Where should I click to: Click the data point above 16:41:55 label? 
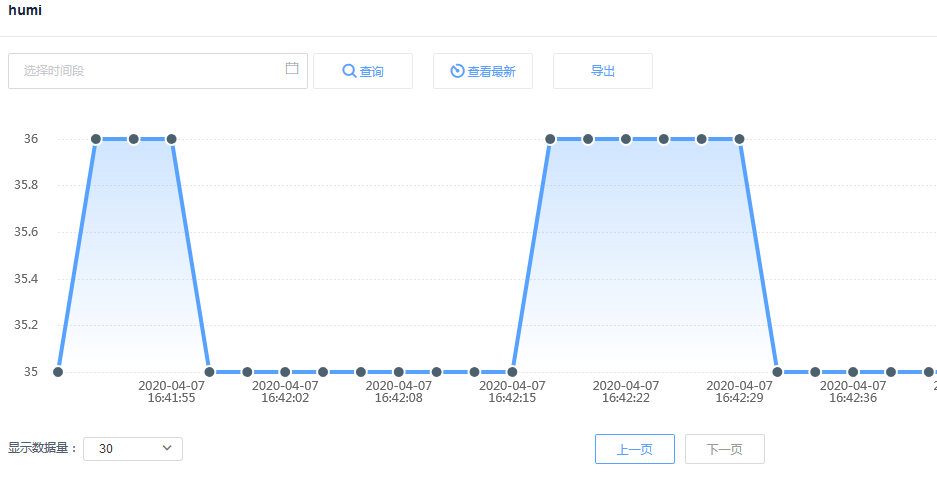point(172,139)
